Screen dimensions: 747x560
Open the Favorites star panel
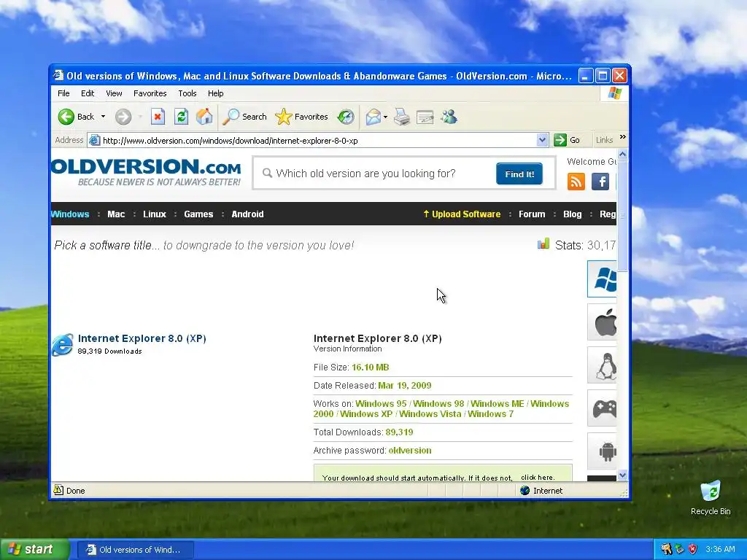(x=301, y=117)
